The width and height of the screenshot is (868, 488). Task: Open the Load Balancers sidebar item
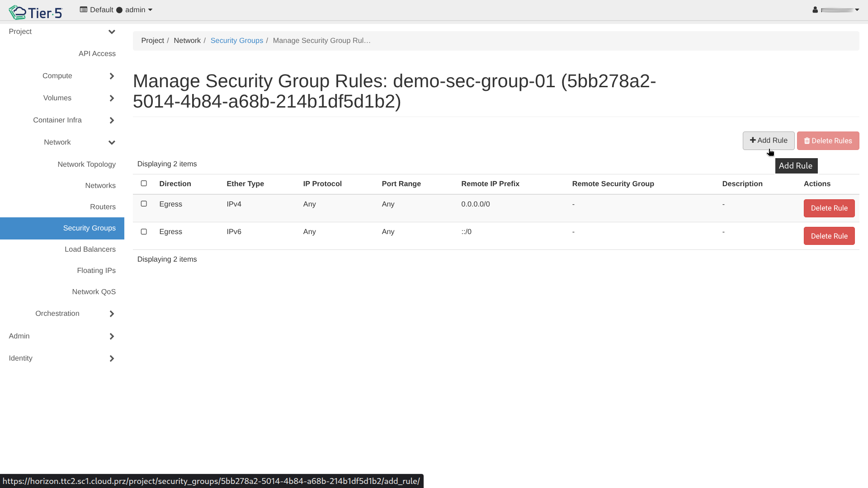pos(90,249)
